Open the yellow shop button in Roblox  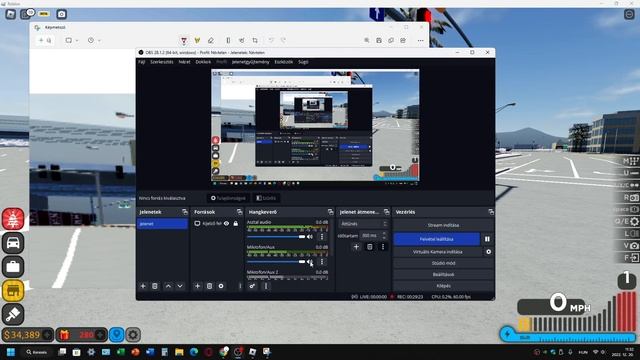tap(13, 291)
